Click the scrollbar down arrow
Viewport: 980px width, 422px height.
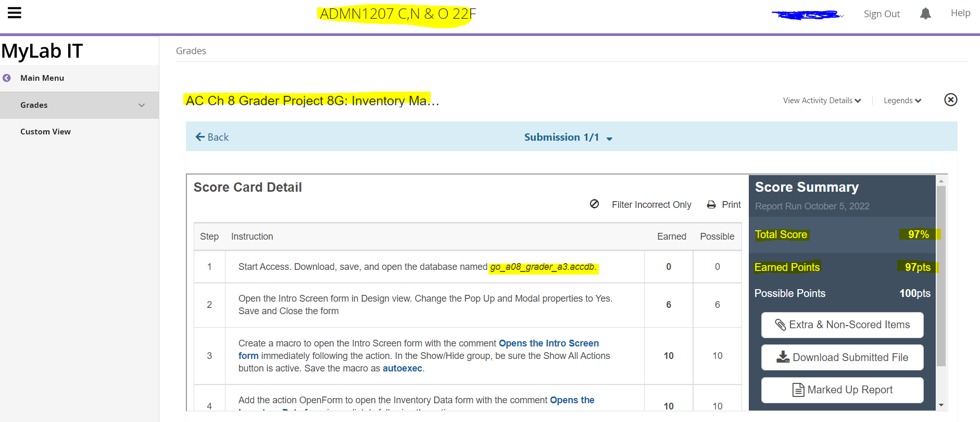click(x=941, y=405)
